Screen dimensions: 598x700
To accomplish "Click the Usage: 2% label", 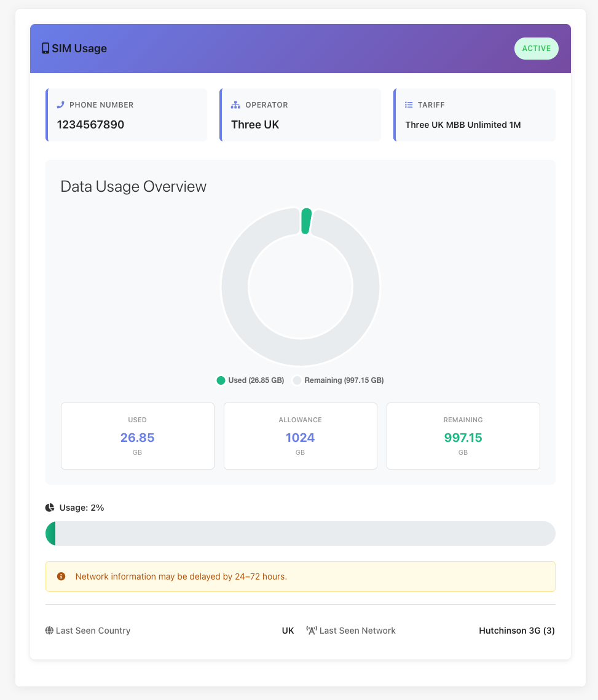I will [x=82, y=508].
